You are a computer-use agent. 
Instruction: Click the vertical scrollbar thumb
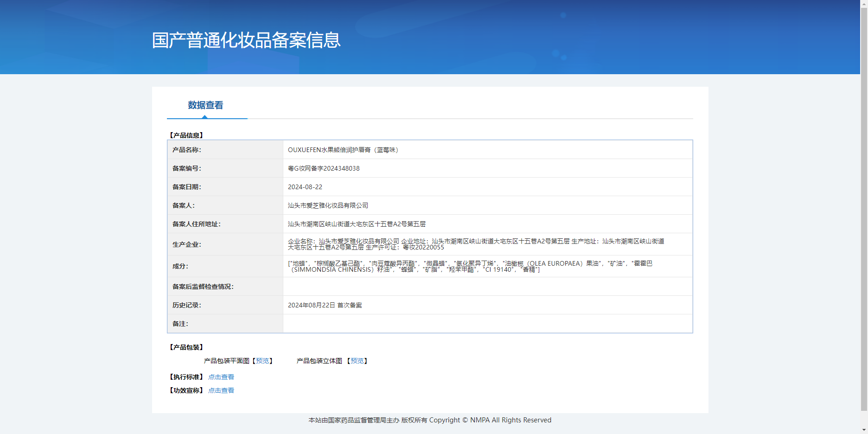click(x=864, y=209)
